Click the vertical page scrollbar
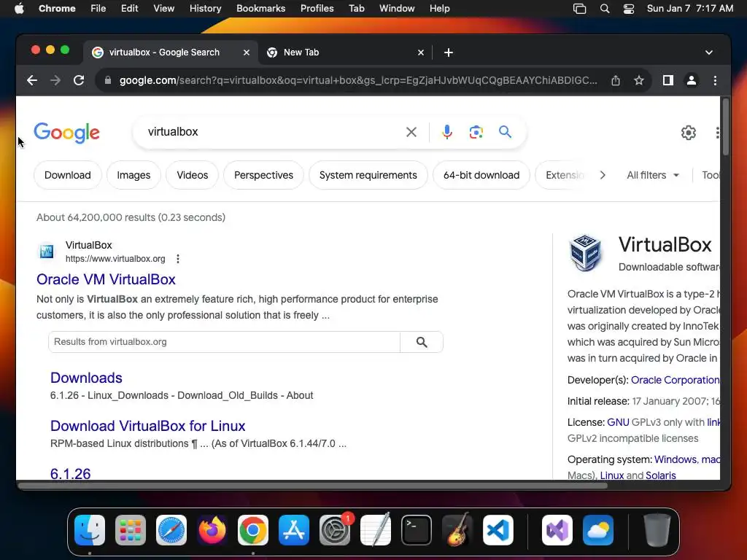747x560 pixels. [x=726, y=127]
